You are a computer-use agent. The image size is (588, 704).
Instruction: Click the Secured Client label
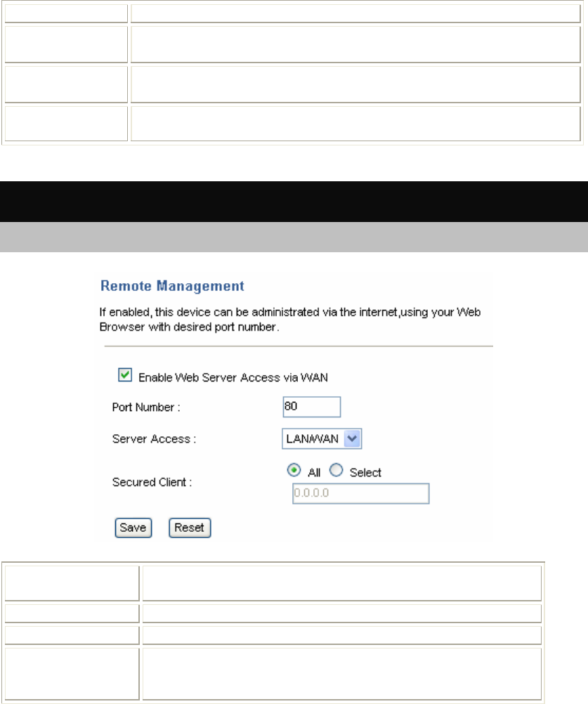coord(152,482)
